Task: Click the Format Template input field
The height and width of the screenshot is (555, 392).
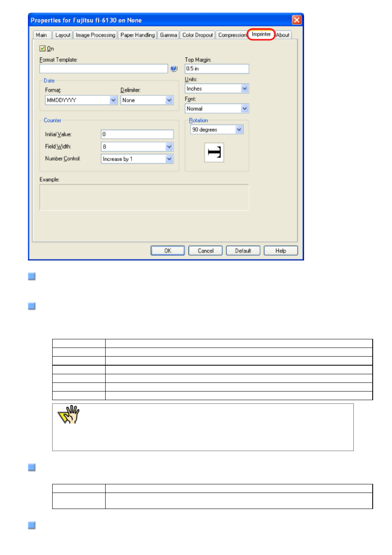Action: coord(104,69)
